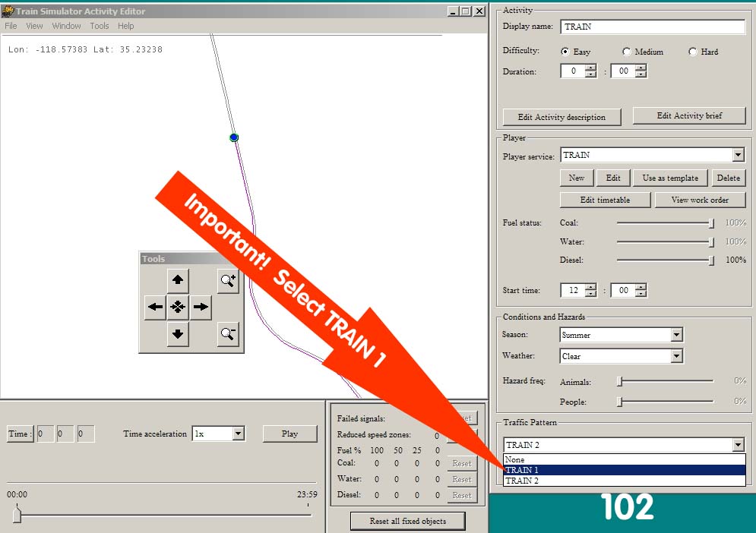This screenshot has height=533, width=756.
Task: Open the Help menu
Action: point(126,26)
